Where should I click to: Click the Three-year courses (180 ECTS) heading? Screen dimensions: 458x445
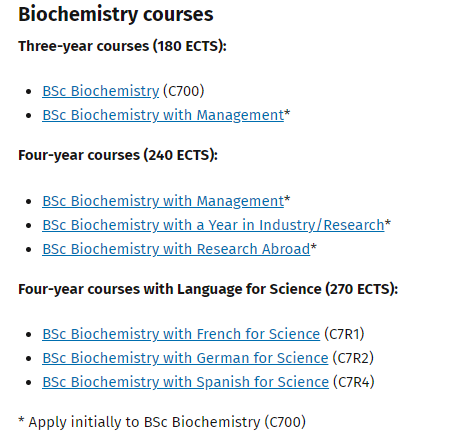click(x=122, y=46)
